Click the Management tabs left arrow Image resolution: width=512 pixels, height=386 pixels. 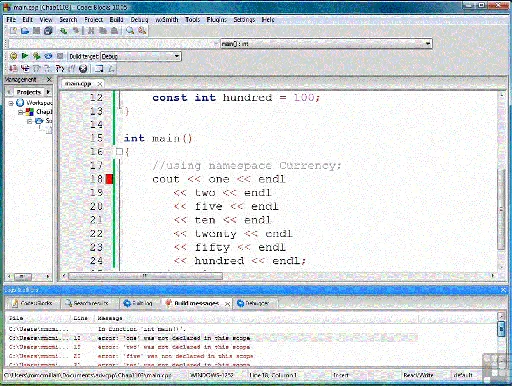[9, 92]
